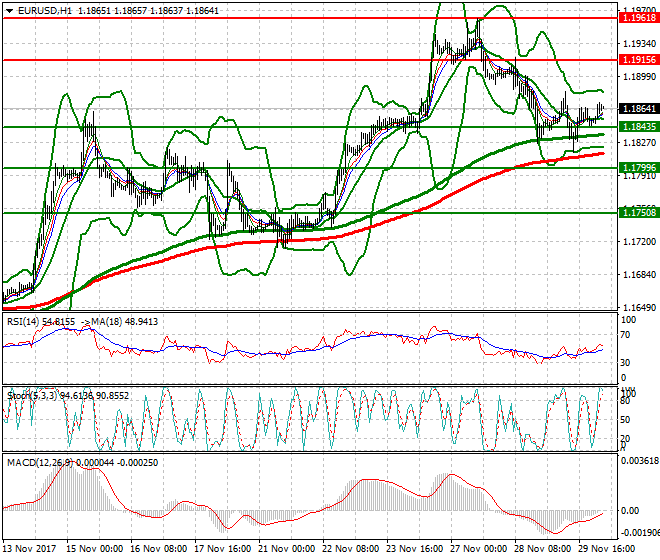The height and width of the screenshot is (560, 660).
Task: Click the 50 level on the Stochastic scale
Action: click(626, 420)
